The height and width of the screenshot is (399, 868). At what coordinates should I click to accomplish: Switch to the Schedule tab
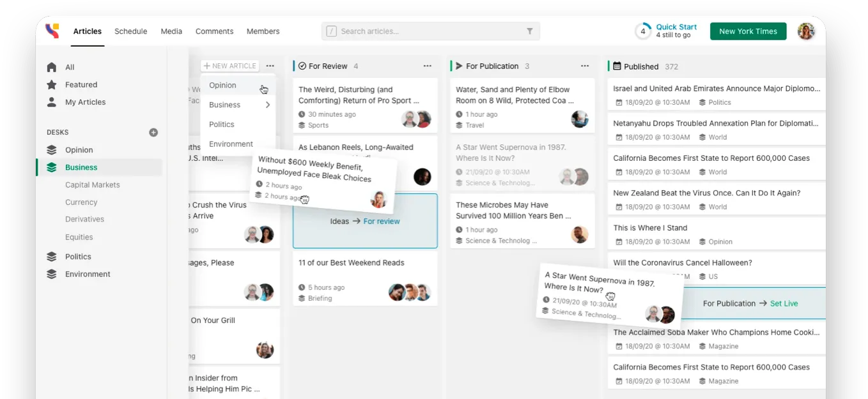(130, 31)
